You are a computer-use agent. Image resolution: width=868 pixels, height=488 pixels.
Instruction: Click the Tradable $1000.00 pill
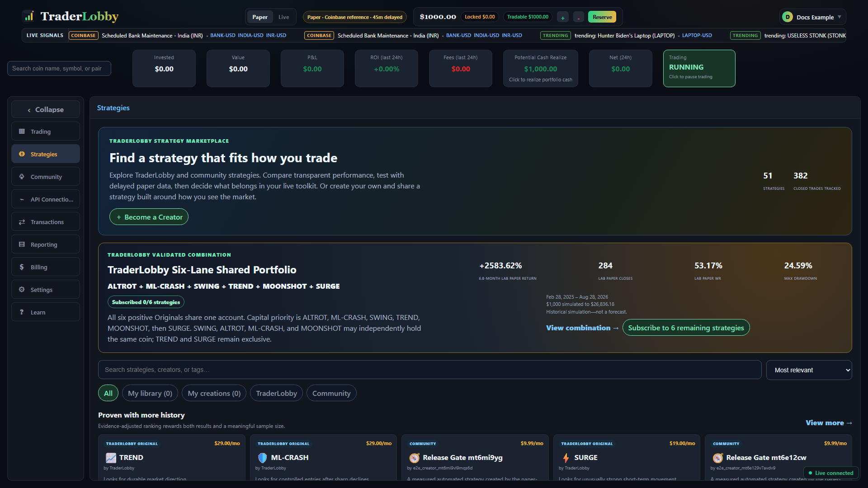pyautogui.click(x=528, y=17)
